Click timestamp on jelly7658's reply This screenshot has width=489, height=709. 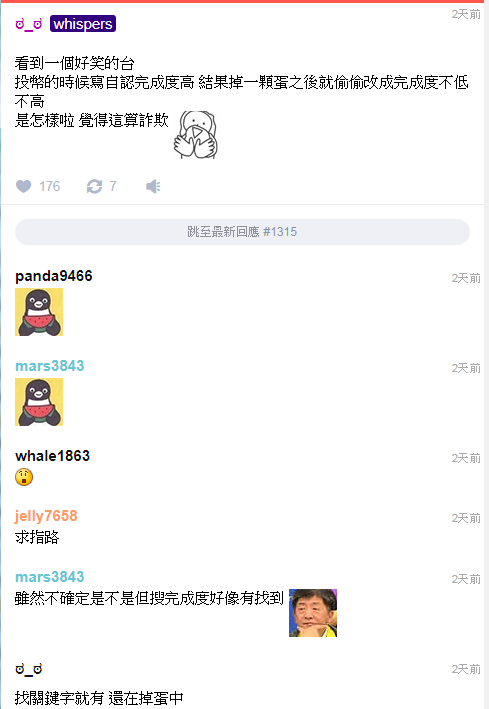466,518
